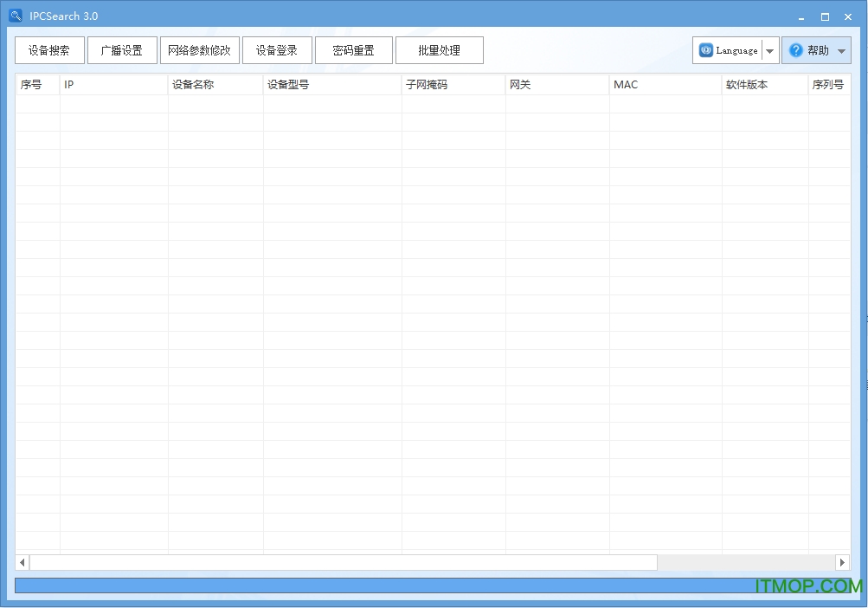This screenshot has height=608, width=868.
Task: Expand the 帮助 help dropdown arrow
Action: pyautogui.click(x=841, y=51)
